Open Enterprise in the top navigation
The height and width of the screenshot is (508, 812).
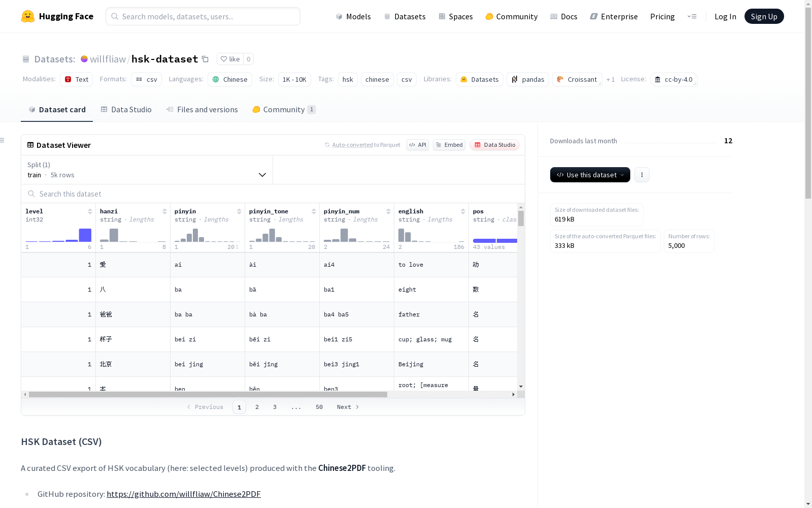tap(614, 16)
